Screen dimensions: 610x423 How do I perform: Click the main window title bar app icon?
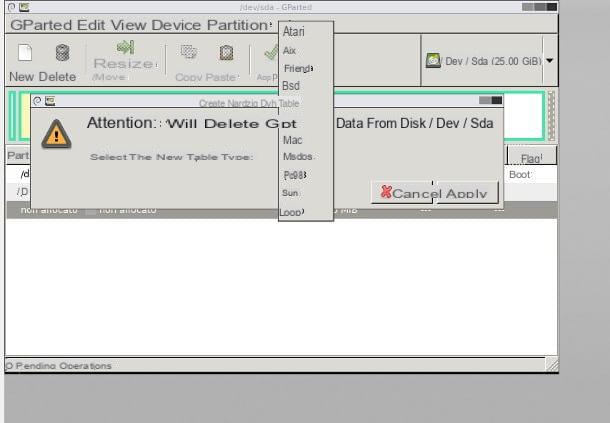tap(24, 7)
